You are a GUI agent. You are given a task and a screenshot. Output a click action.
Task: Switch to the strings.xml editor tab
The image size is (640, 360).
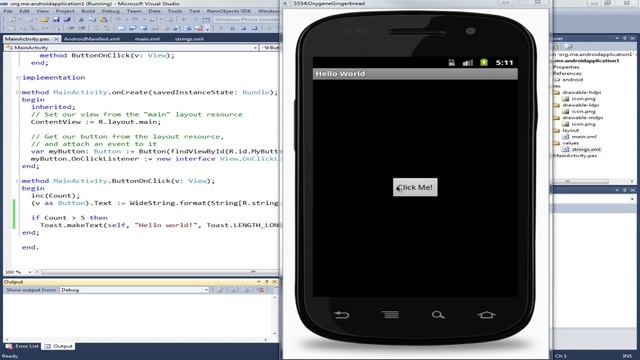click(x=189, y=39)
